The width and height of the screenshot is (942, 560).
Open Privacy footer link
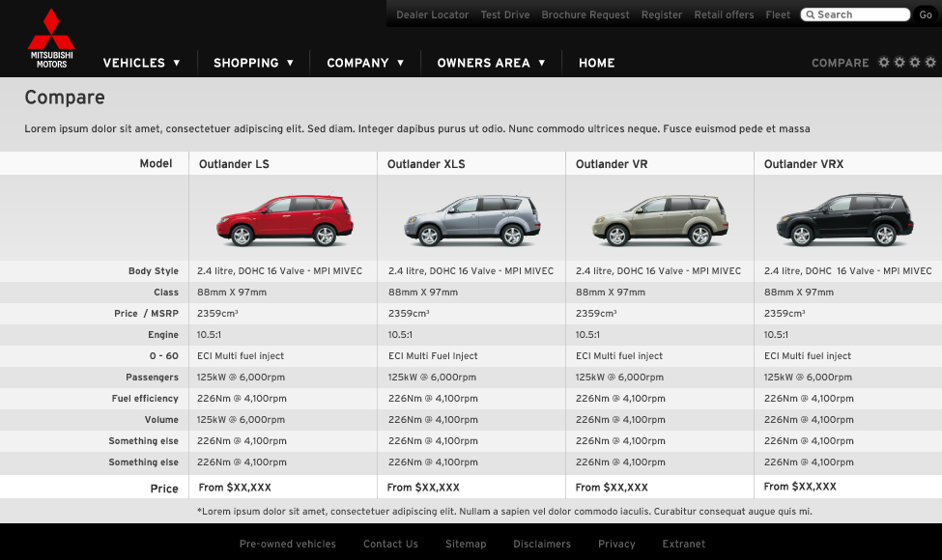coord(616,544)
